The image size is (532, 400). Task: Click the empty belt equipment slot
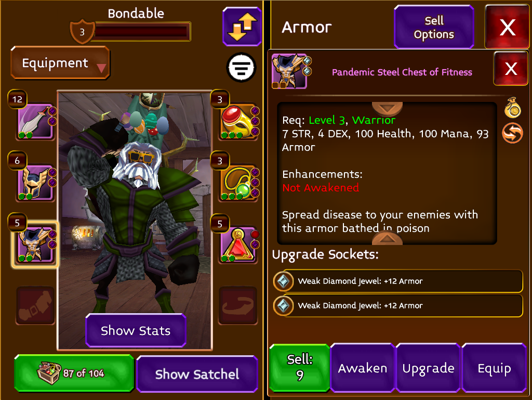pyautogui.click(x=35, y=305)
